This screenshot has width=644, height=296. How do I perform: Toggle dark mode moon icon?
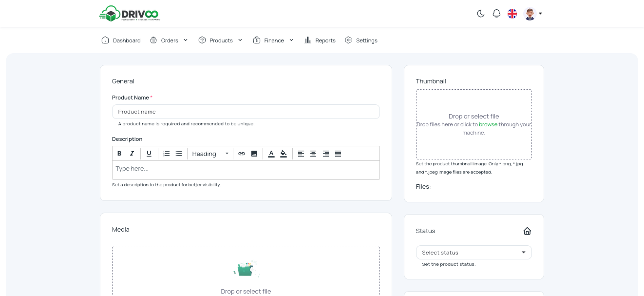pos(481,14)
